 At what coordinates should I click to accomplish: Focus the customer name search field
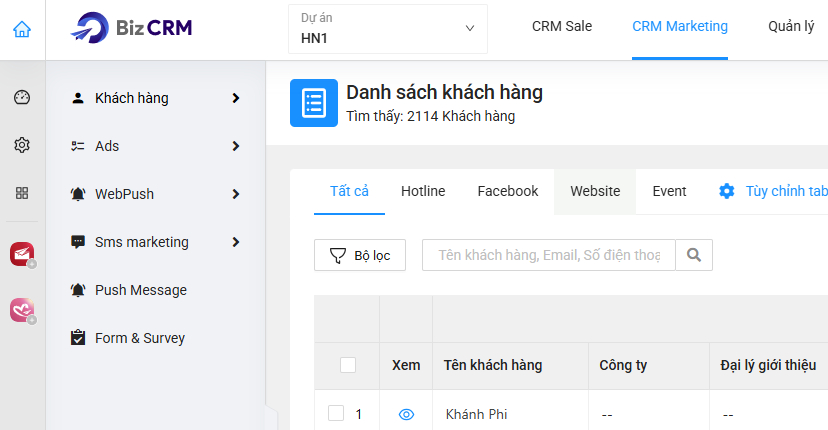548,255
